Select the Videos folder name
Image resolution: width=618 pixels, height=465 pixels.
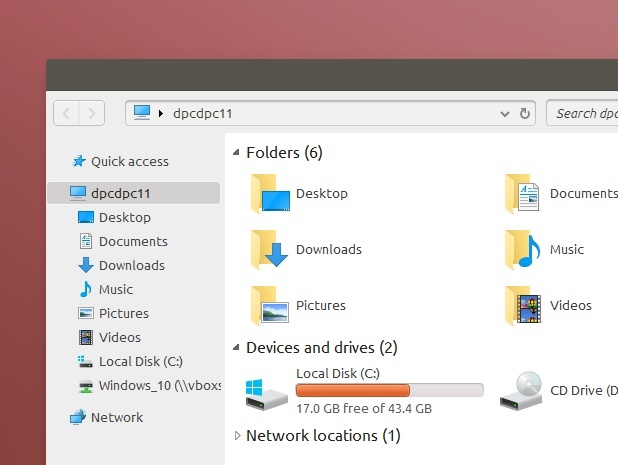point(571,305)
